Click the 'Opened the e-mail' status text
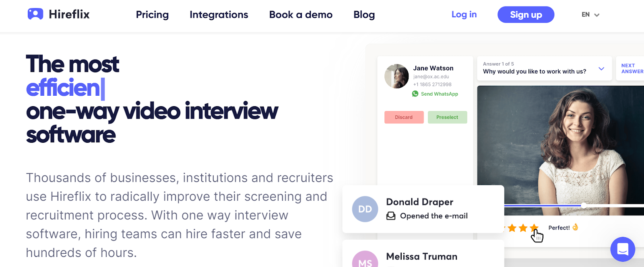This screenshot has height=267, width=644. [434, 216]
